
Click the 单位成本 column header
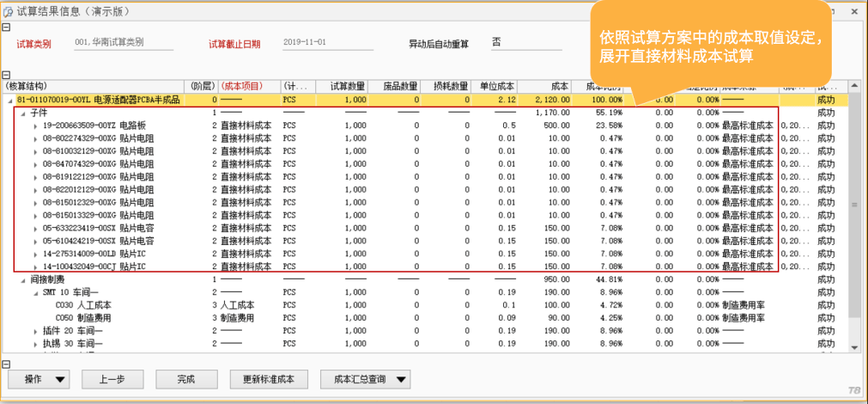(x=495, y=87)
